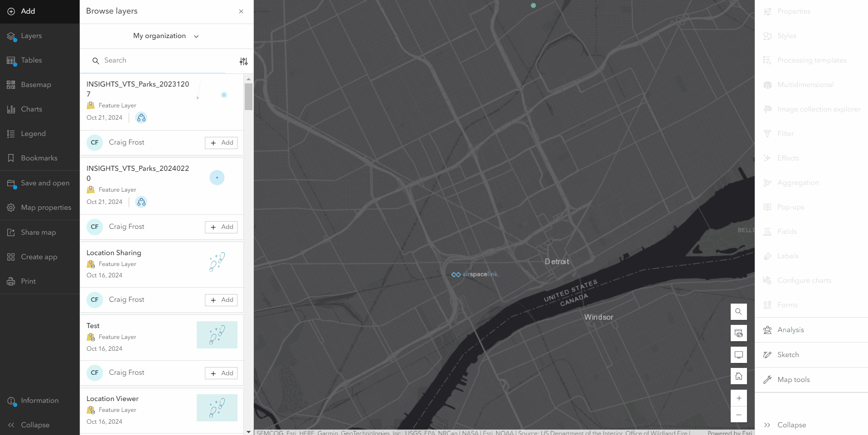Open the Charts panel

click(30, 109)
